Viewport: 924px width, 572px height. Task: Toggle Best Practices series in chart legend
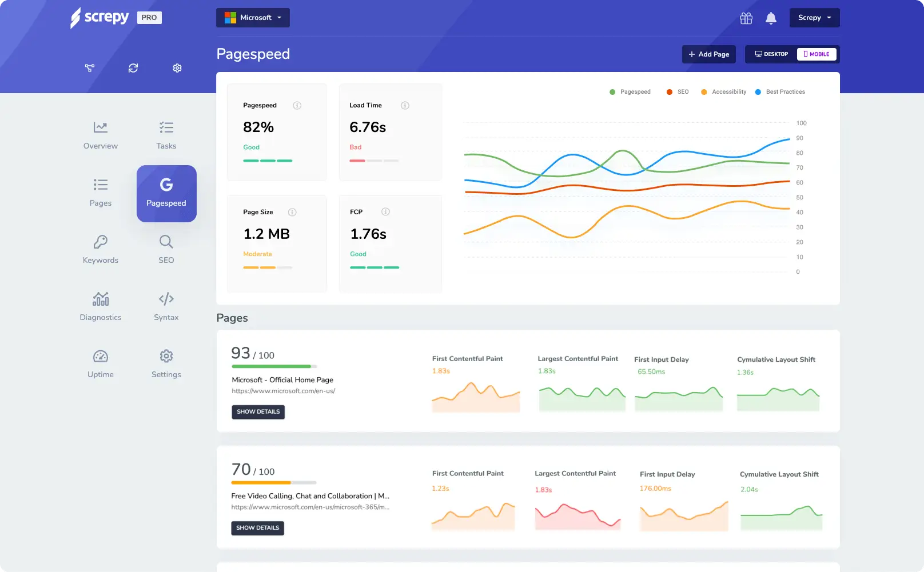click(x=780, y=92)
